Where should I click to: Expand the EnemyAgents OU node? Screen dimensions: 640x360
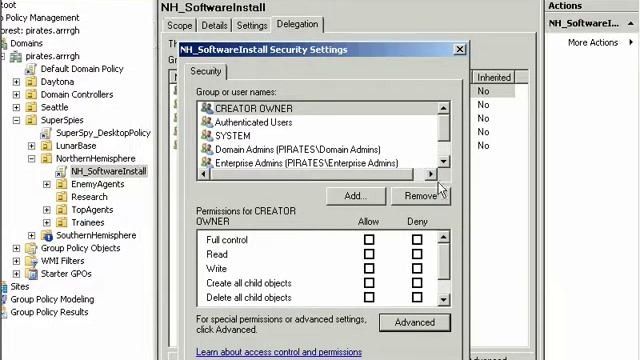tap(47, 184)
